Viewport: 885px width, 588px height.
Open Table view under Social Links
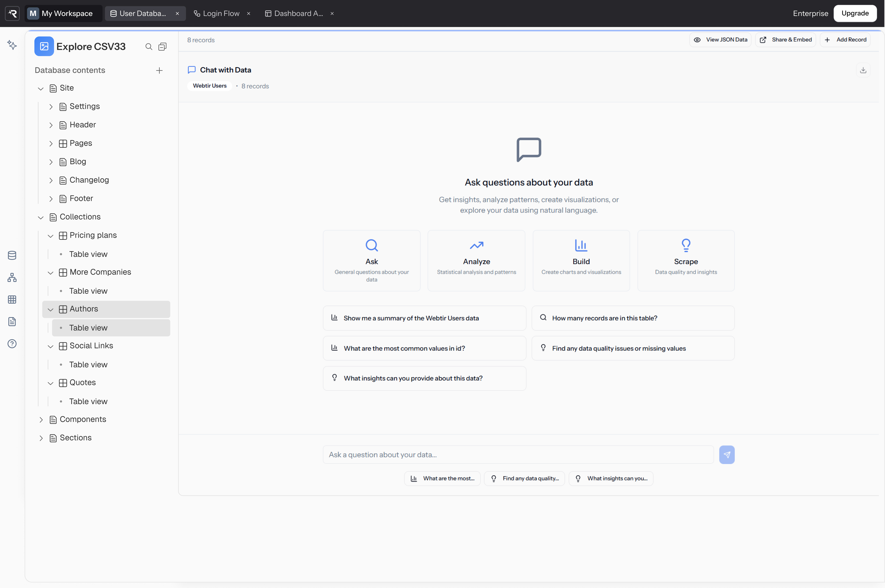[x=88, y=365]
